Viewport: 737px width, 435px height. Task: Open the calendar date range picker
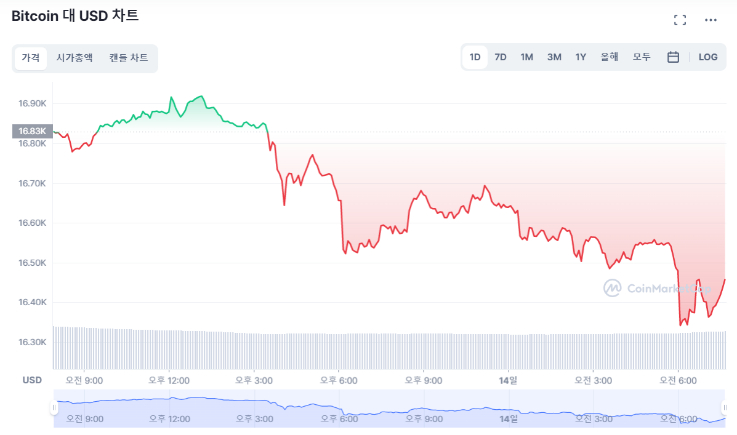click(x=673, y=57)
